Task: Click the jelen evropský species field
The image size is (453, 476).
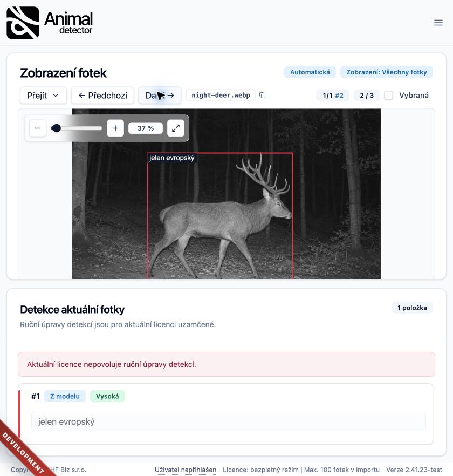Action: coord(229,421)
